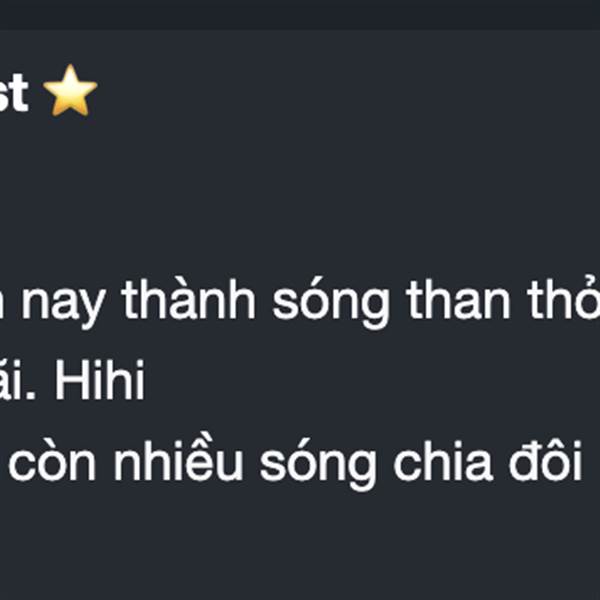Click the word "than" in the message
Viewport: 600px width, 600px height.
pos(458,299)
